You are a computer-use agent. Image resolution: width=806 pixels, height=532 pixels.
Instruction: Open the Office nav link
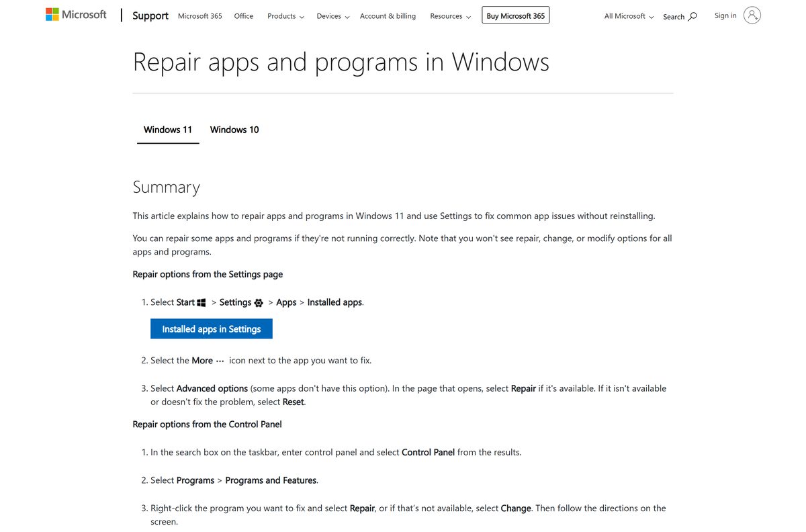pos(244,16)
